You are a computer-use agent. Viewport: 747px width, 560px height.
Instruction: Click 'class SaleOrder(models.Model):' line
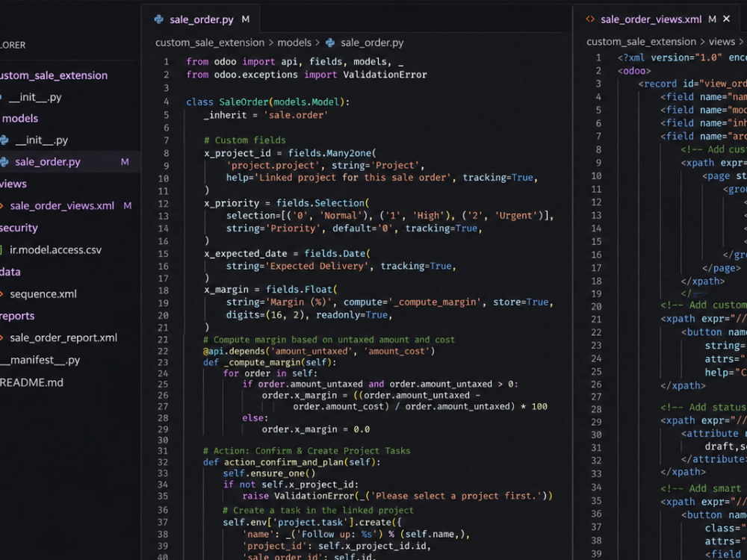click(x=267, y=102)
